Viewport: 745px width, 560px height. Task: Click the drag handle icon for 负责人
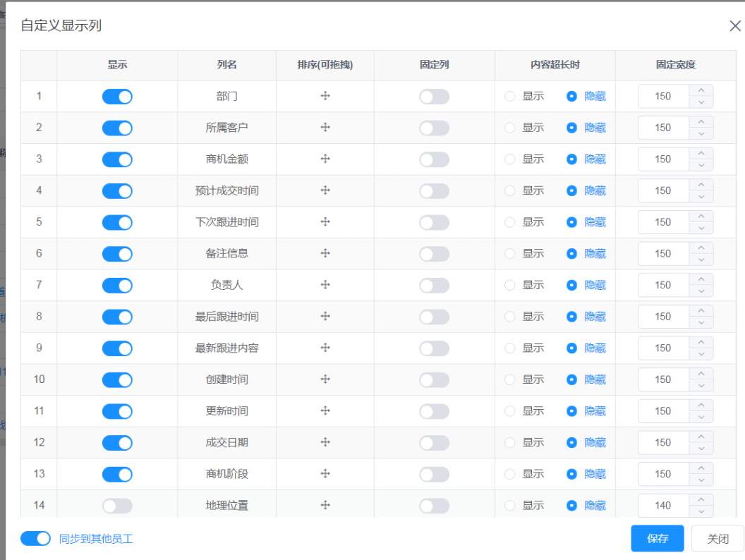[x=325, y=285]
